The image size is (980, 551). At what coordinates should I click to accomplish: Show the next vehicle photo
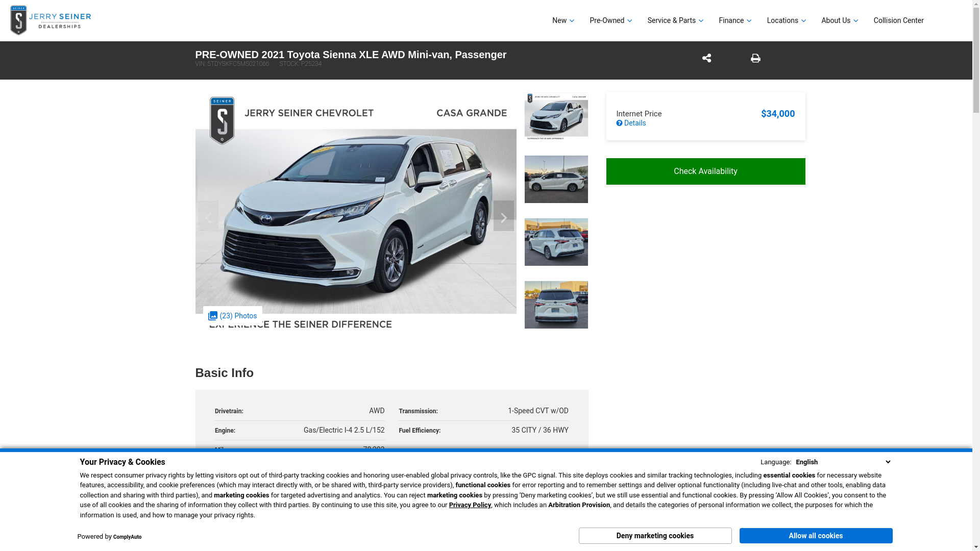503,216
